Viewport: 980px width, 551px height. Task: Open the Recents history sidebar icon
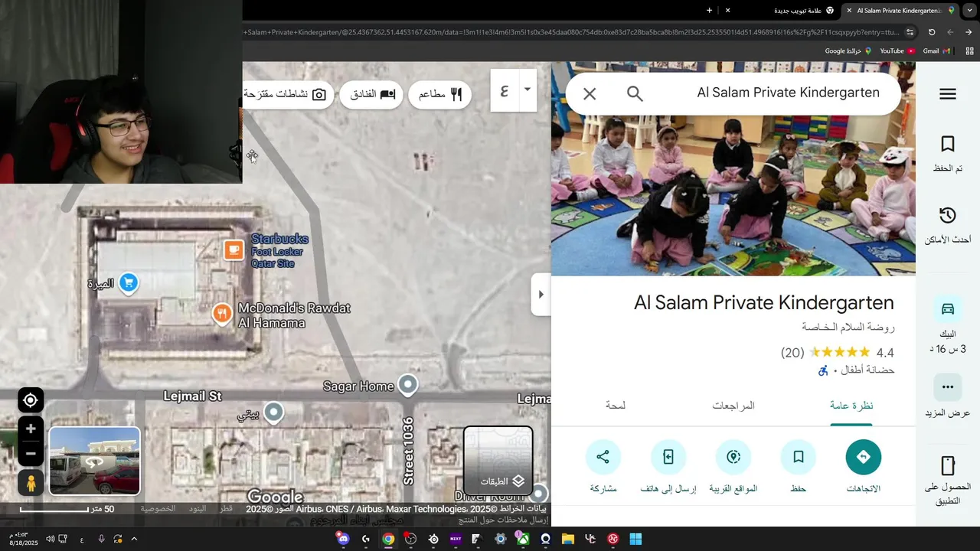coord(947,216)
